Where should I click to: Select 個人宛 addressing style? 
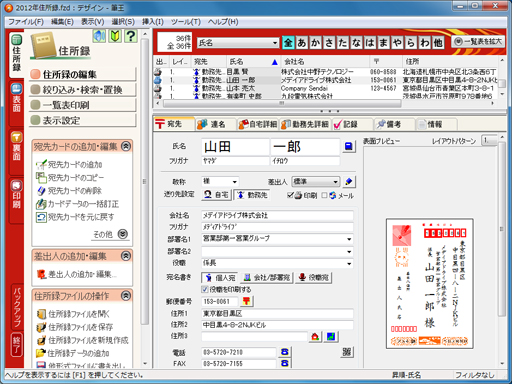(220, 278)
